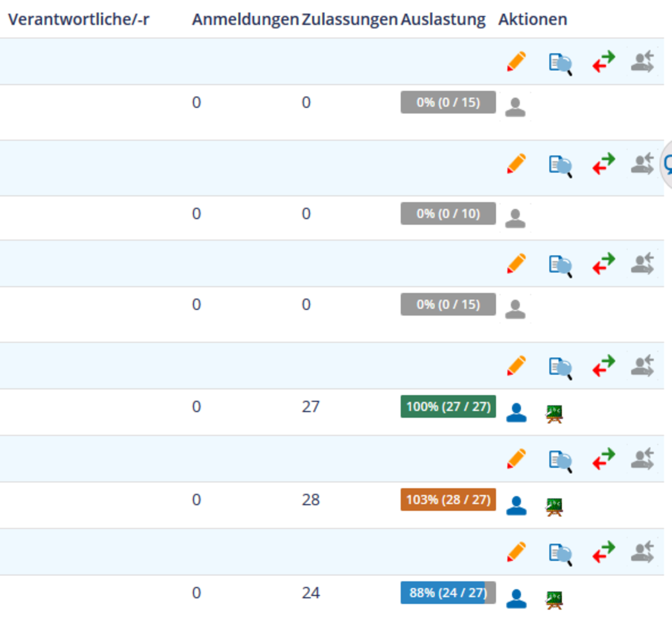Screen dimensions: 672x621
Task: Click move-participants icon above the 103% (28 / 27) row
Action: point(643,459)
